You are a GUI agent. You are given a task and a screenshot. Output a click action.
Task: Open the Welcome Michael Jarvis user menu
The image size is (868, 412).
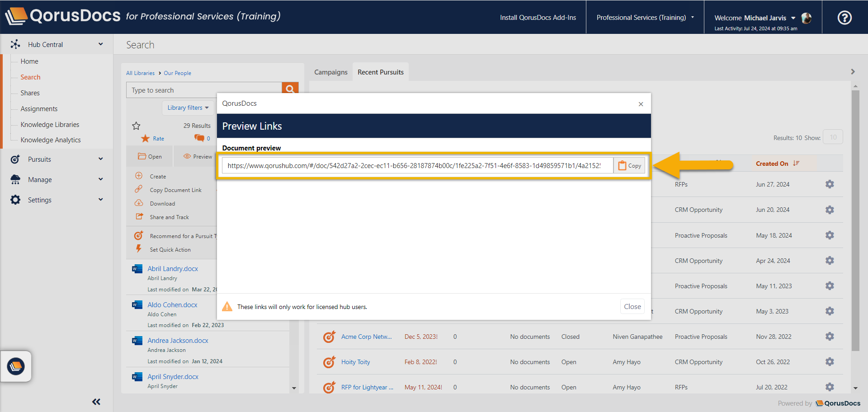pyautogui.click(x=755, y=18)
